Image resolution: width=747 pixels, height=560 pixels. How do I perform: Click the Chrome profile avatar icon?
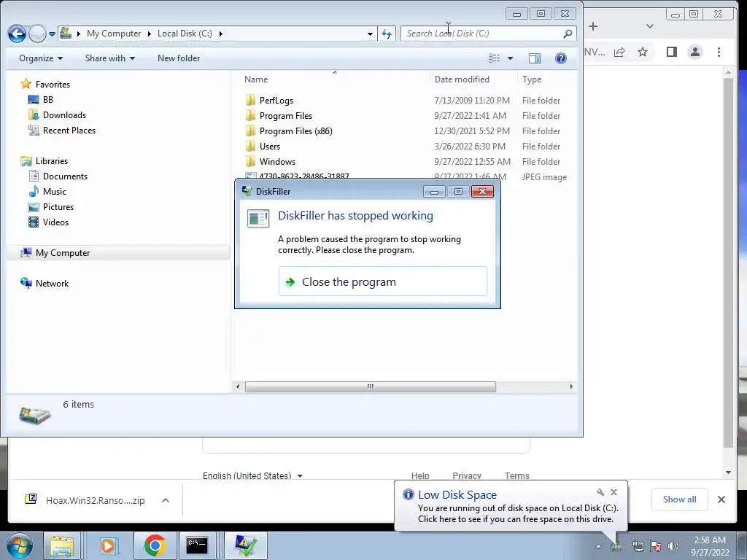695,52
